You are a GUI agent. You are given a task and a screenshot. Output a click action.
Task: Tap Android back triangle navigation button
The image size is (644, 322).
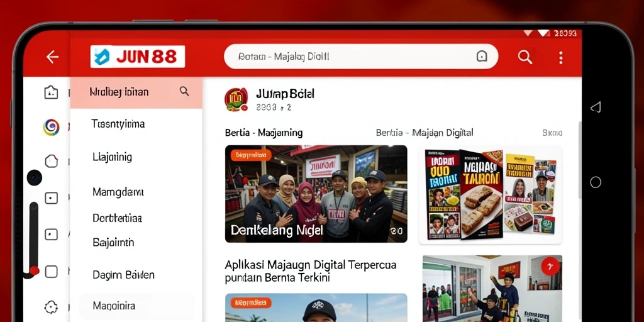596,108
